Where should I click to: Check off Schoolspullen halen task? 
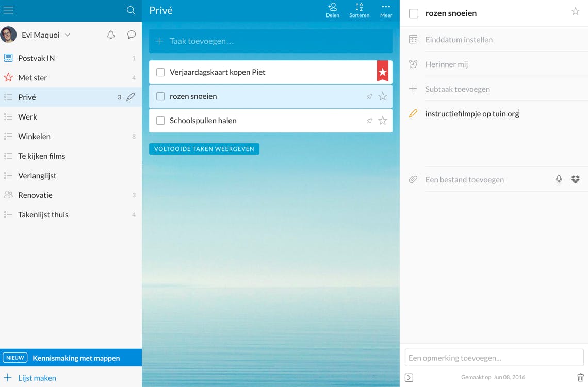coord(160,121)
